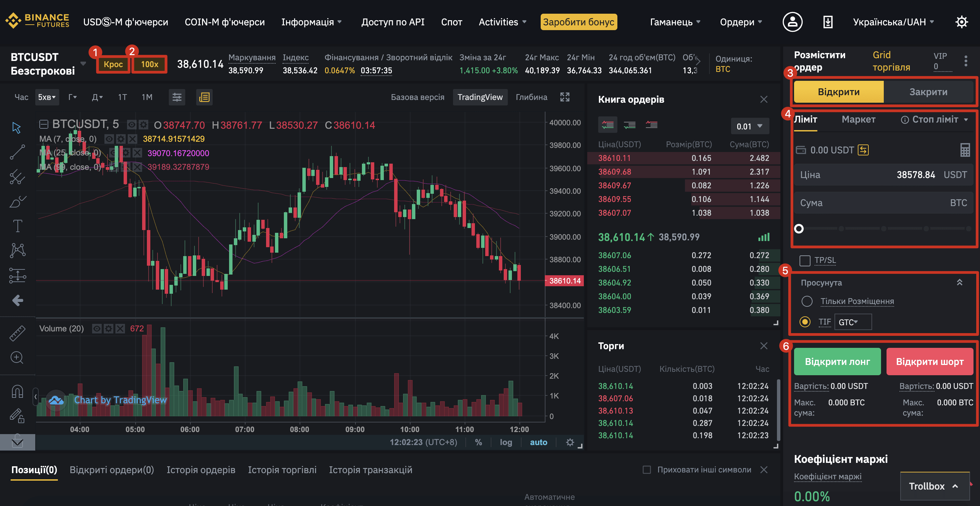This screenshot has height=506, width=980.
Task: Select the Тільки Розміщення radio option
Action: (x=807, y=301)
